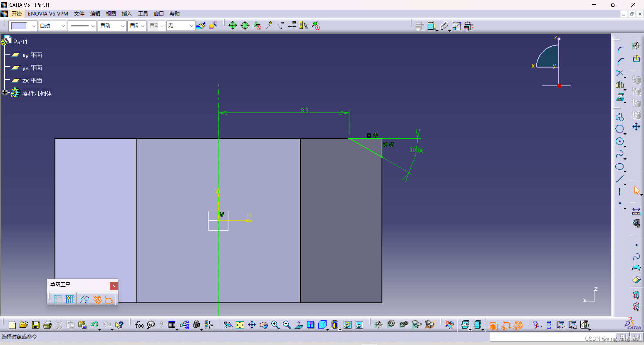Viewport: 644px width, 345px height.
Task: Select the Circle tool
Action: [620, 141]
